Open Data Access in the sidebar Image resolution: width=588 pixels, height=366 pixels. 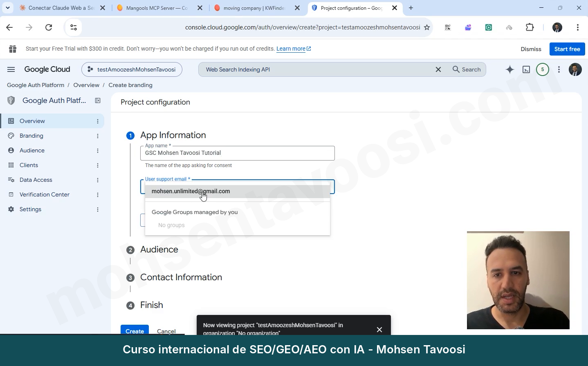(x=36, y=180)
